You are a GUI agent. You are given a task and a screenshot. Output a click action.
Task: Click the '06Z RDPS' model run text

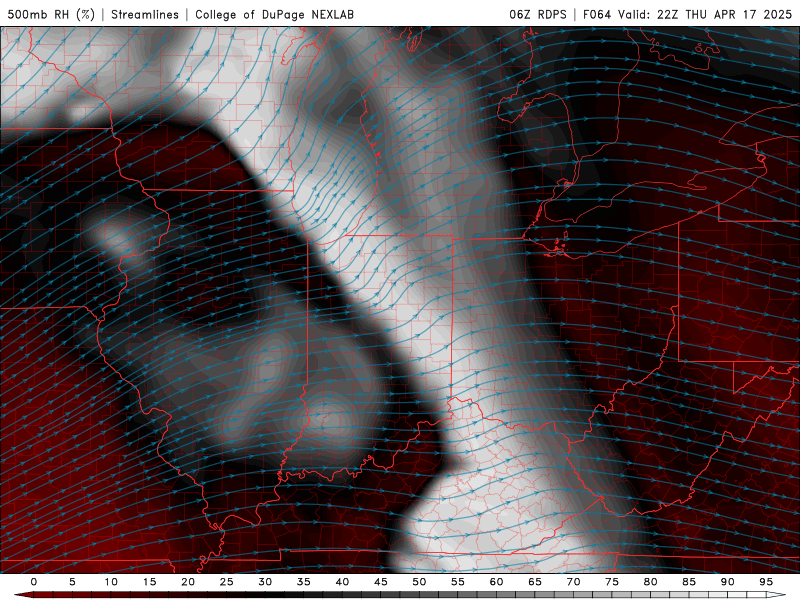coord(538,14)
